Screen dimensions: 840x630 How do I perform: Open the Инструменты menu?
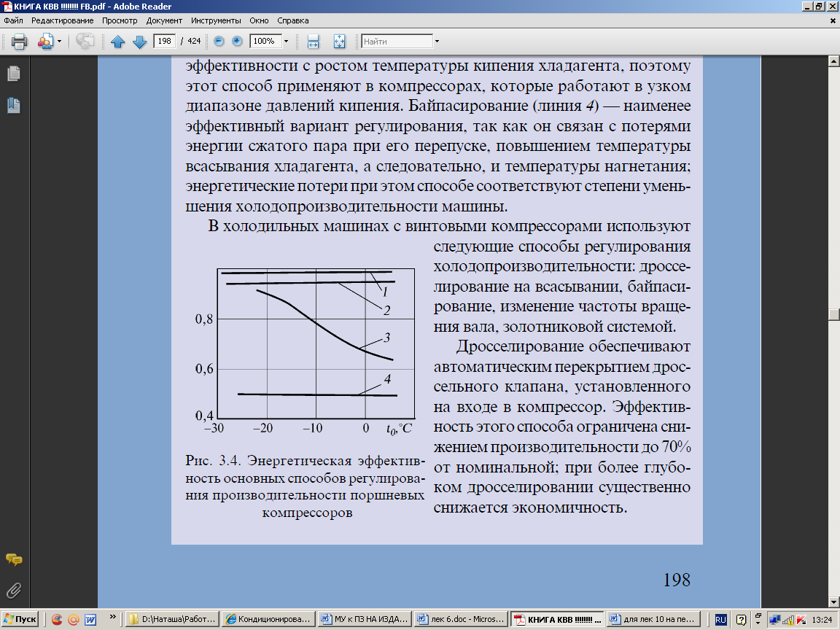coord(216,20)
